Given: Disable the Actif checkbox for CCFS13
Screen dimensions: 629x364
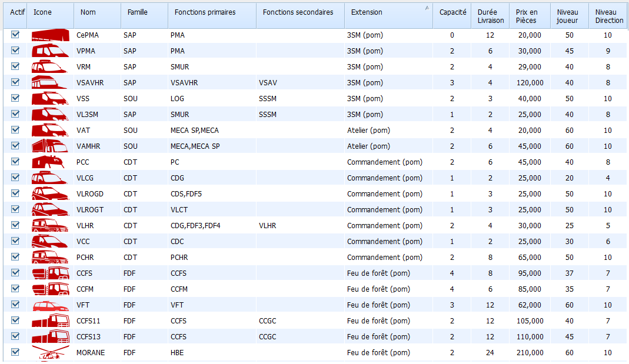Looking at the screenshot, I should [15, 336].
